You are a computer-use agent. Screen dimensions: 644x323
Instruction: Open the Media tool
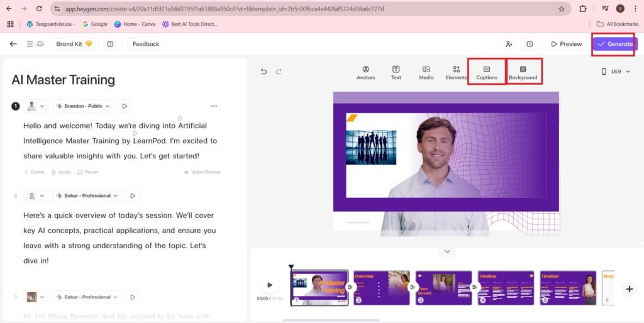426,73
